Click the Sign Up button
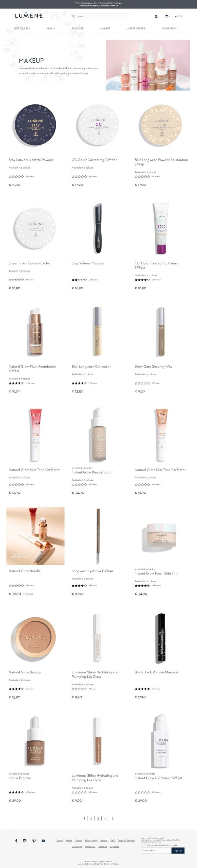The image size is (197, 868). [178, 850]
